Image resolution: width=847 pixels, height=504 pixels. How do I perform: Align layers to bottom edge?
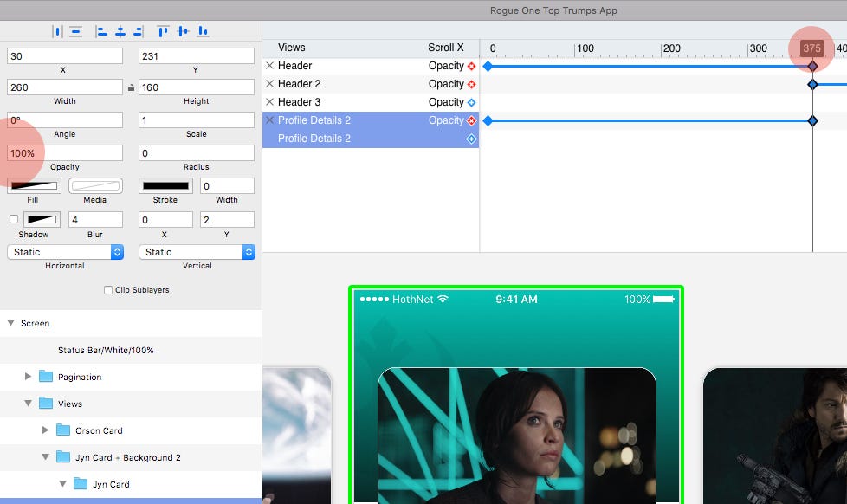point(203,31)
